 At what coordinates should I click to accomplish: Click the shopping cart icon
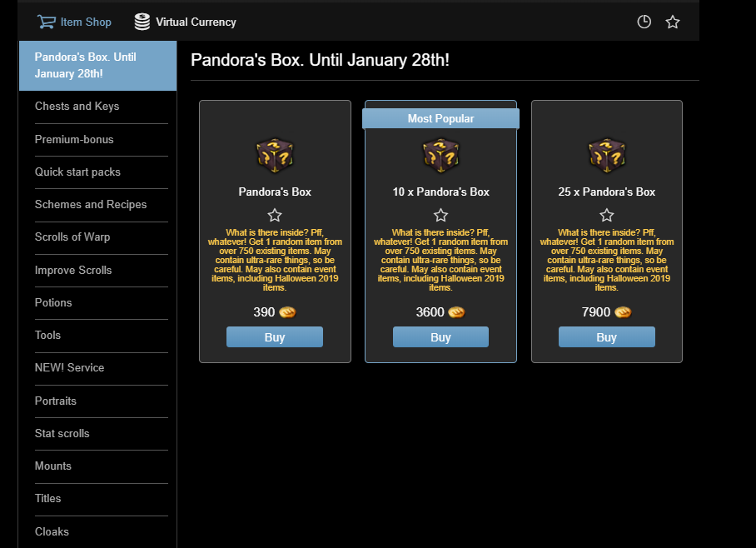(47, 22)
